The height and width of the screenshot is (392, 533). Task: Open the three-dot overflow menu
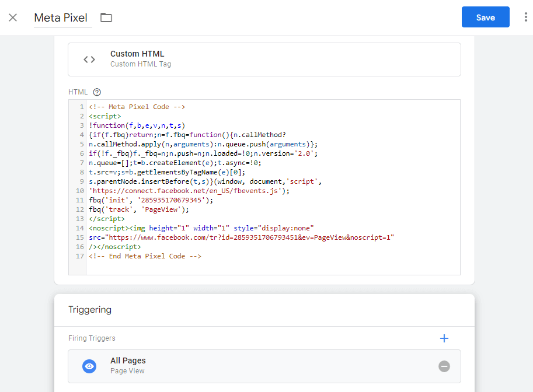pos(525,17)
